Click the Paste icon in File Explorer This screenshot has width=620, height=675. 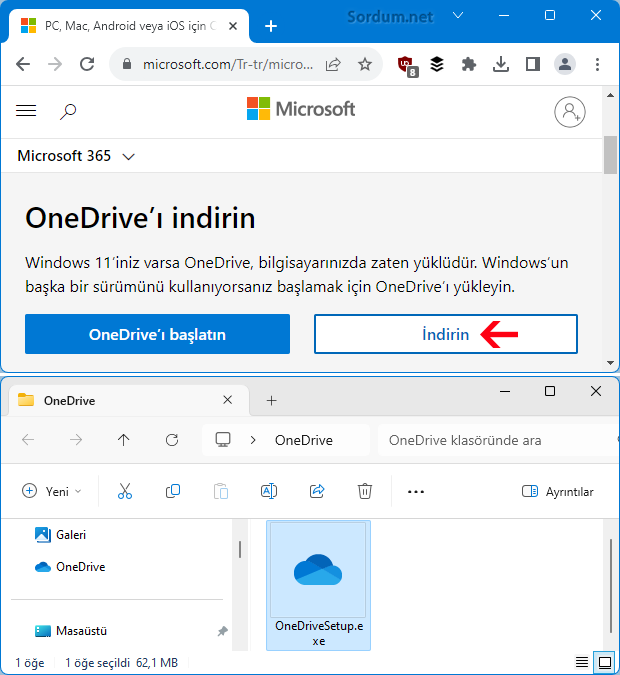[x=220, y=491]
